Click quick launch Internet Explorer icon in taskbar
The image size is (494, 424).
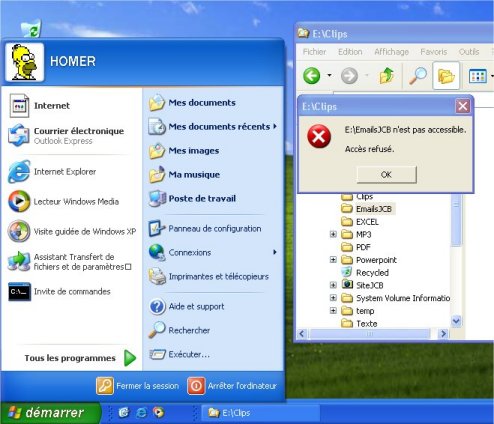(x=141, y=413)
